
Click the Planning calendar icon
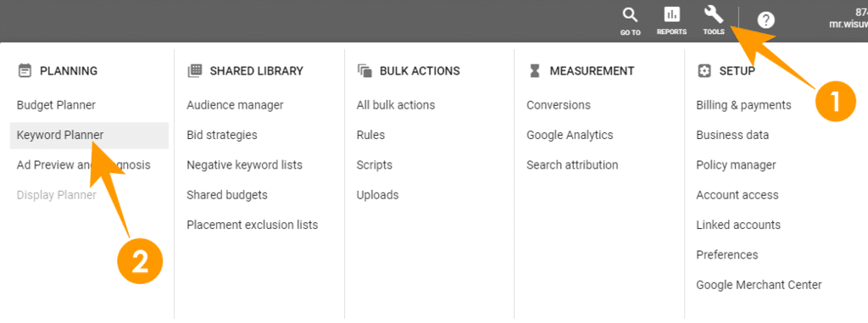pyautogui.click(x=25, y=71)
